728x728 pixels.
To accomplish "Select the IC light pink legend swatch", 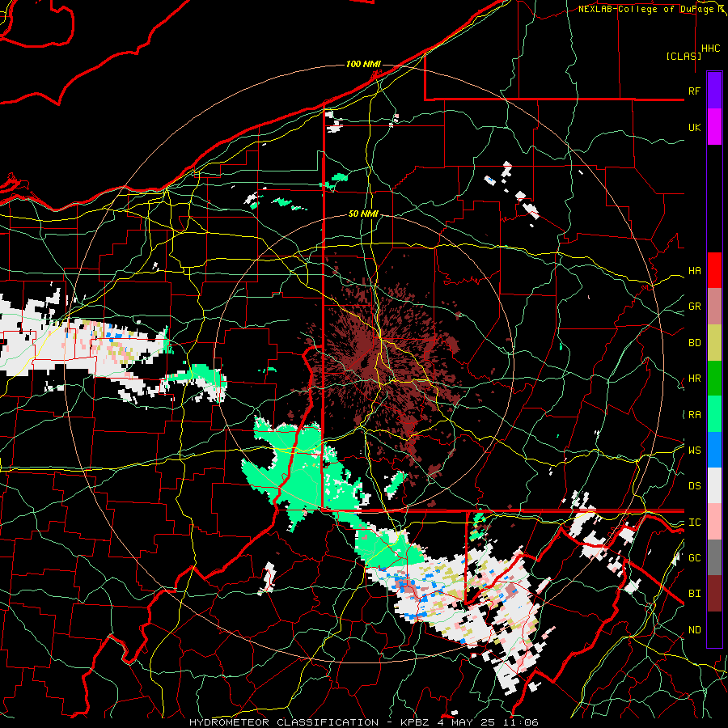I will click(714, 522).
